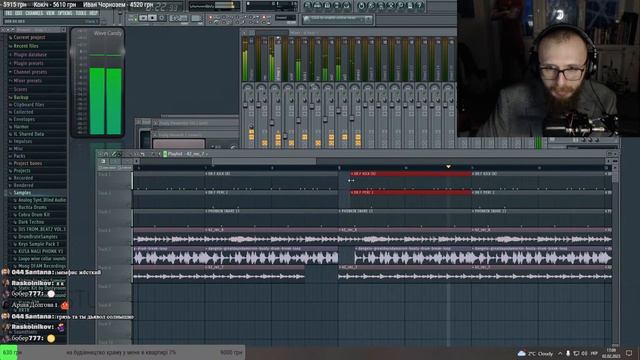Expand Packs folder in browser
The height and width of the screenshot is (360, 640).
19,156
